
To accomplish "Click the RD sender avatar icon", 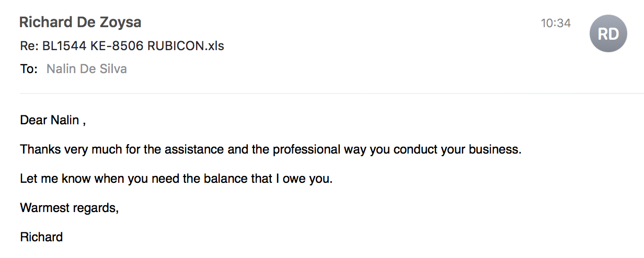I will 608,33.
